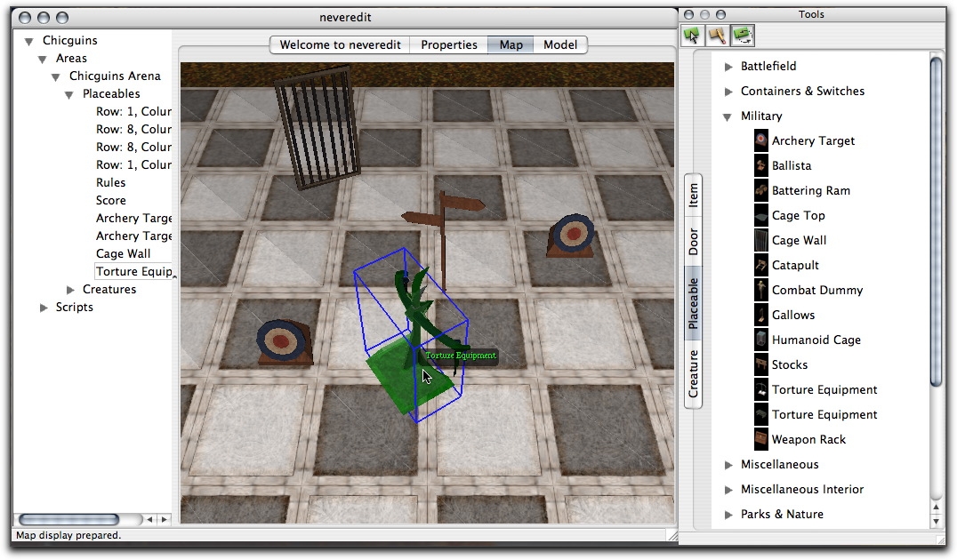The height and width of the screenshot is (560, 957).
Task: Switch to the Creature vertical tab
Action: (694, 373)
